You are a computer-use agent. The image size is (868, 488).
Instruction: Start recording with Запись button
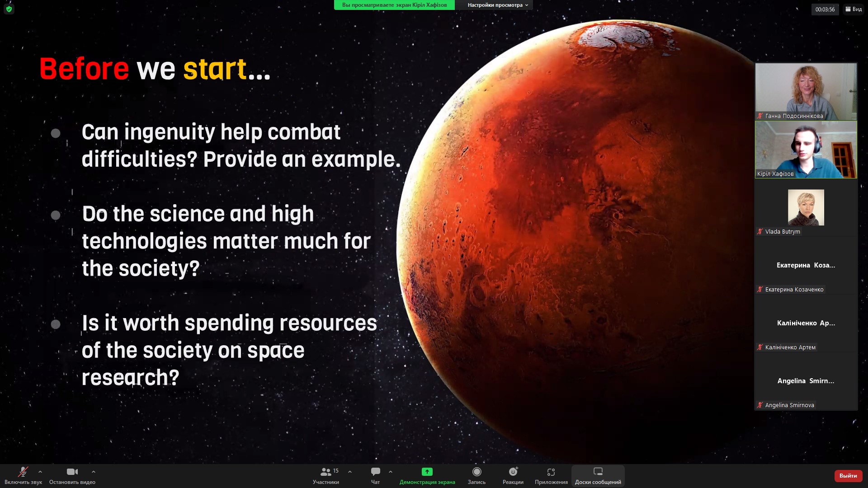(x=476, y=475)
